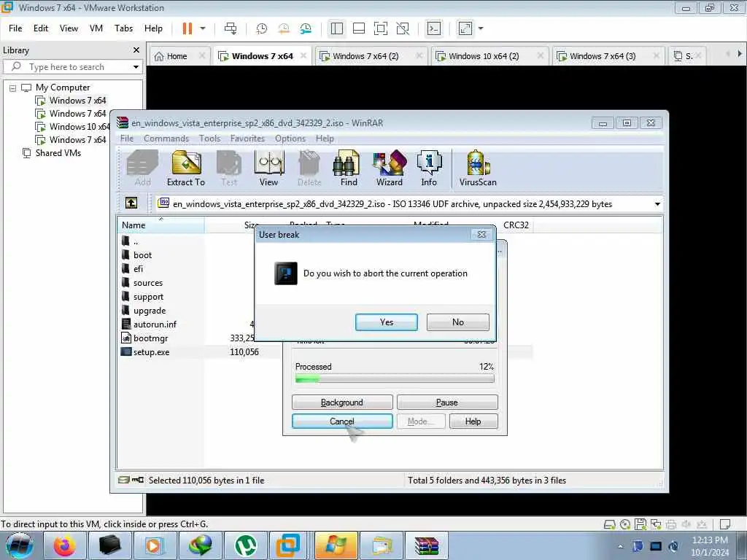
Task: Click the VMware pause VM button
Action: click(x=187, y=28)
